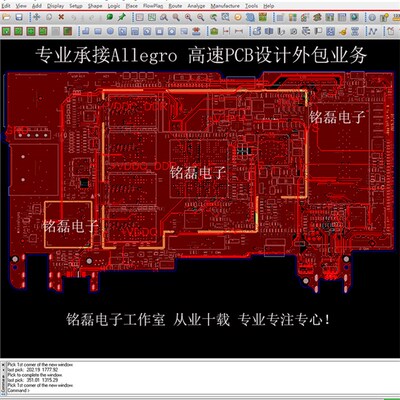Click the green ball icon in toolbar
The width and height of the screenshot is (400, 400).
(x=109, y=17)
